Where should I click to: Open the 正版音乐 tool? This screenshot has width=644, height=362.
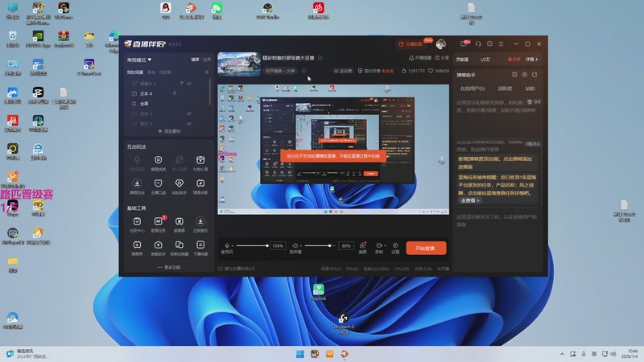click(x=200, y=224)
